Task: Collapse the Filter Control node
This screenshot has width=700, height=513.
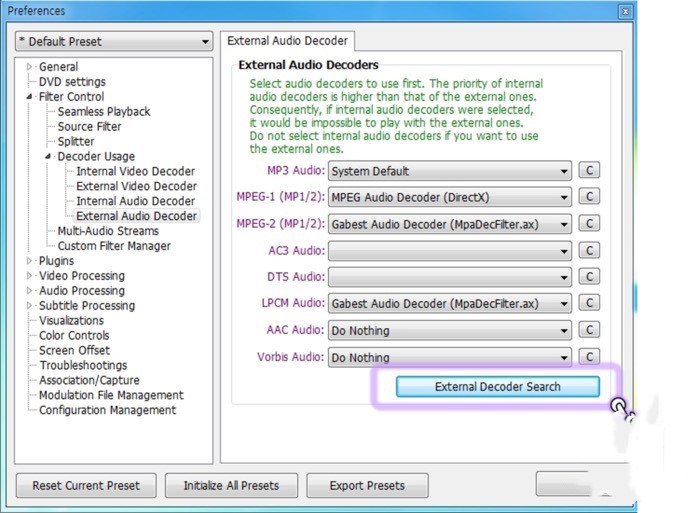Action: click(x=29, y=96)
